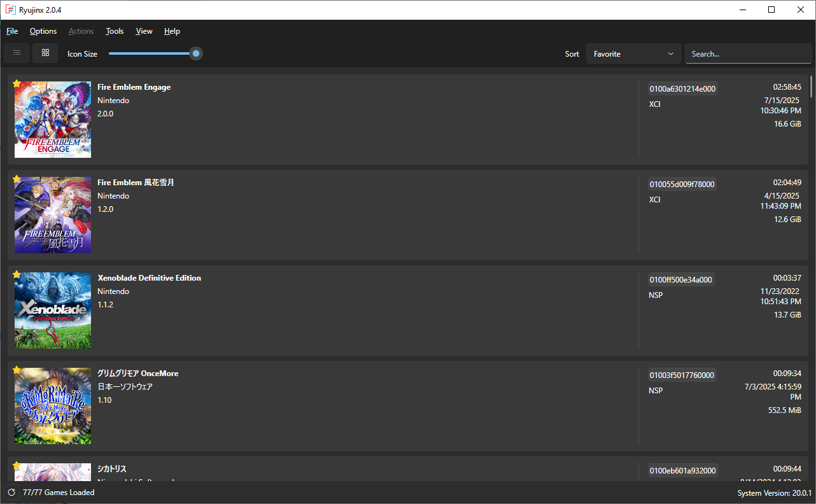The image size is (816, 504).
Task: Click the 00:03:37 play time
Action: point(787,278)
